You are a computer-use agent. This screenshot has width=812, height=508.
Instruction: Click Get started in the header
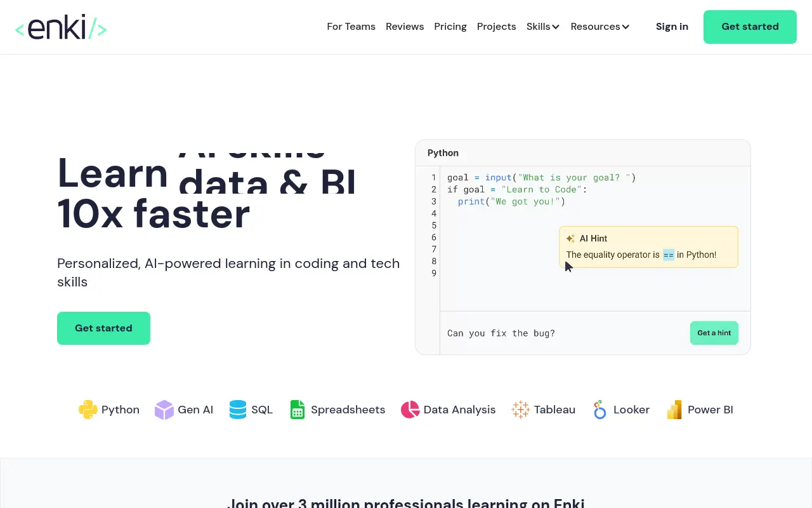pyautogui.click(x=750, y=27)
